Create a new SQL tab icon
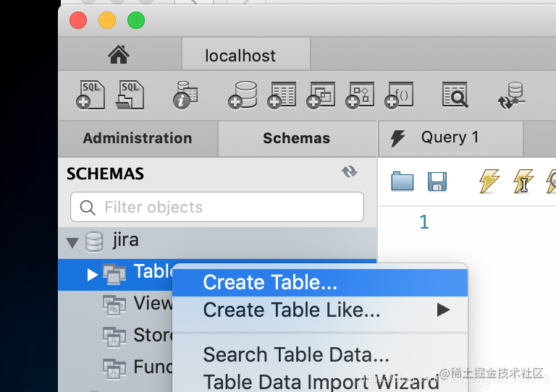 coord(90,95)
